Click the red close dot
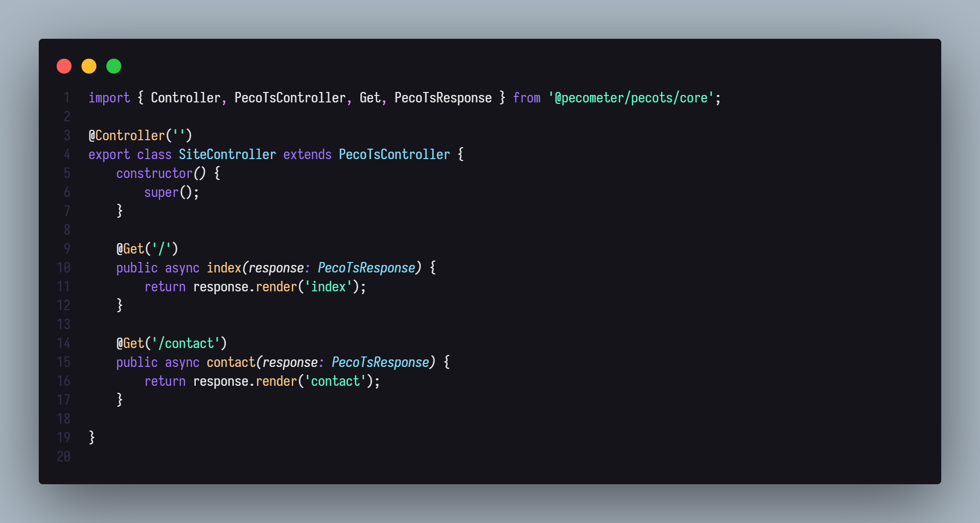 tap(64, 66)
